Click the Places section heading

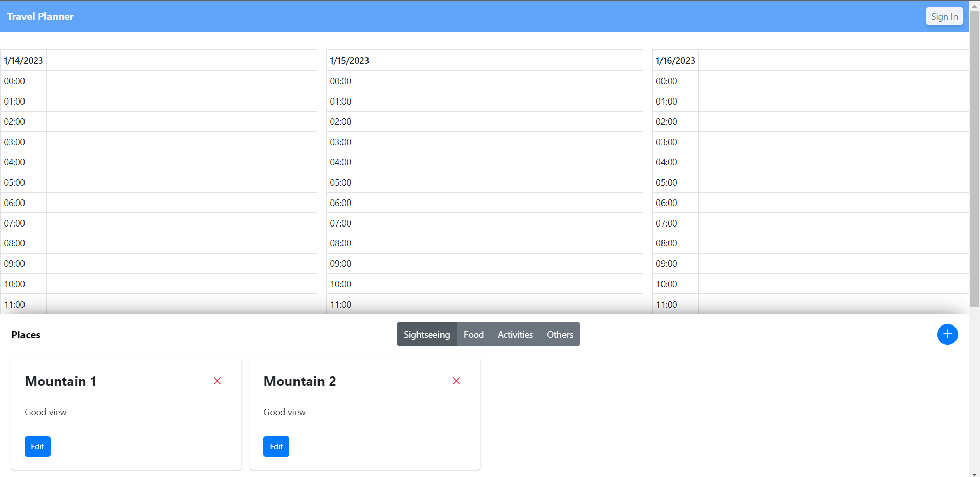[x=25, y=335]
